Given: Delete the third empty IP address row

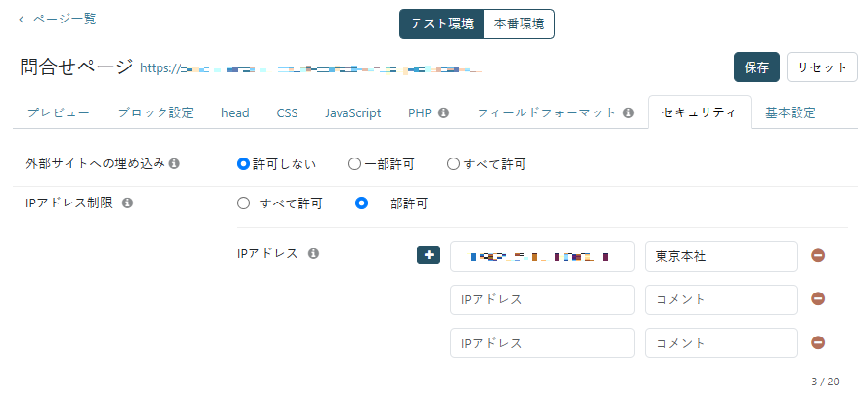Looking at the screenshot, I should point(818,342).
